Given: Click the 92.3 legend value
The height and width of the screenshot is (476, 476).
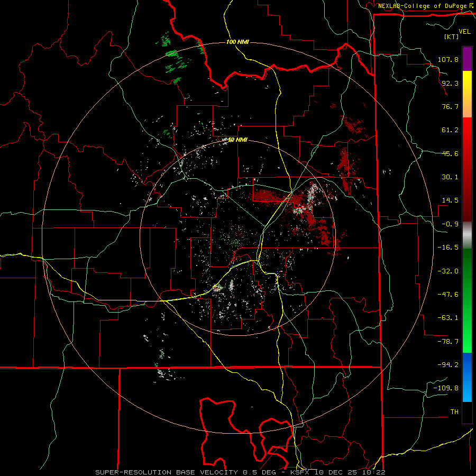Looking at the screenshot, I should (x=450, y=83).
